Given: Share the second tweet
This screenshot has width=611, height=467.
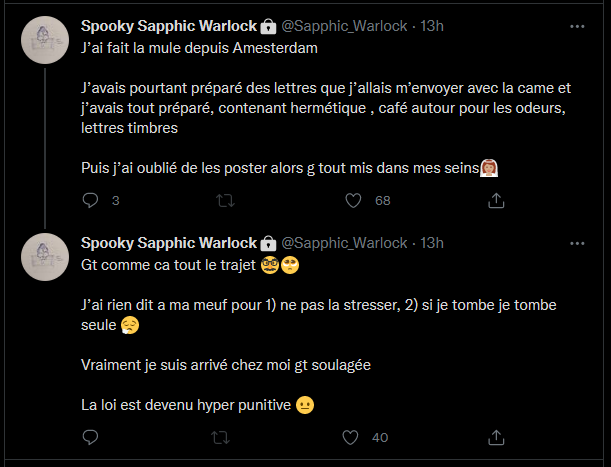Looking at the screenshot, I should [x=495, y=438].
